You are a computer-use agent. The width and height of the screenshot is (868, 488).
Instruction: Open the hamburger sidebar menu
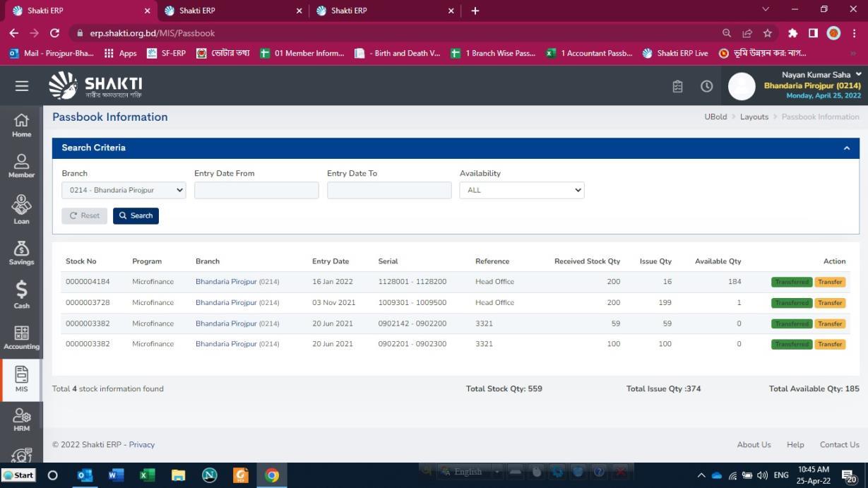click(22, 86)
